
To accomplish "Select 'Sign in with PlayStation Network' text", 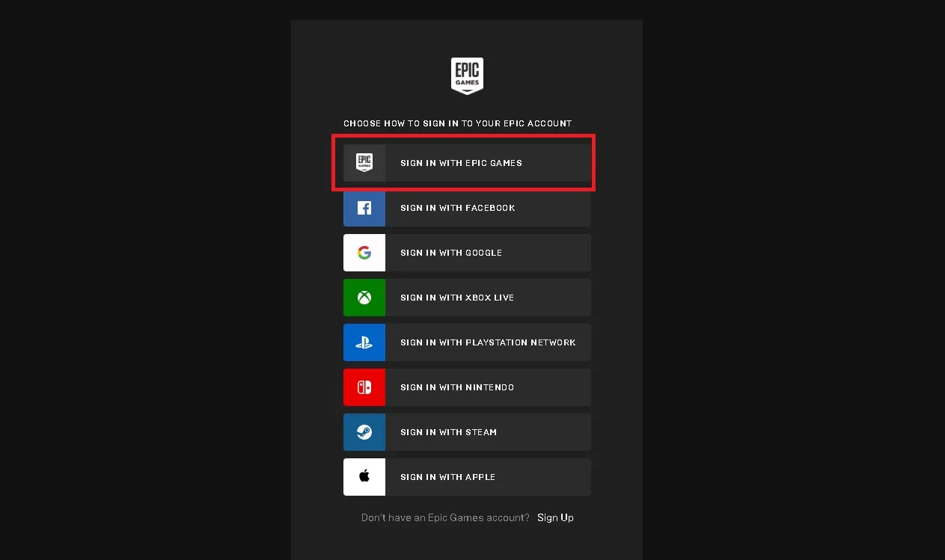I will (x=488, y=342).
